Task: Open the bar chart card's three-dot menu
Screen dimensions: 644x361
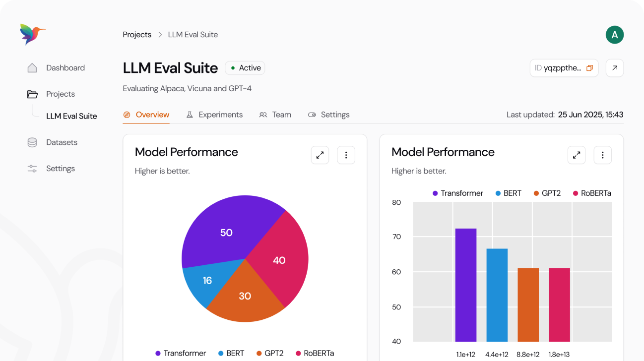Action: (x=602, y=155)
